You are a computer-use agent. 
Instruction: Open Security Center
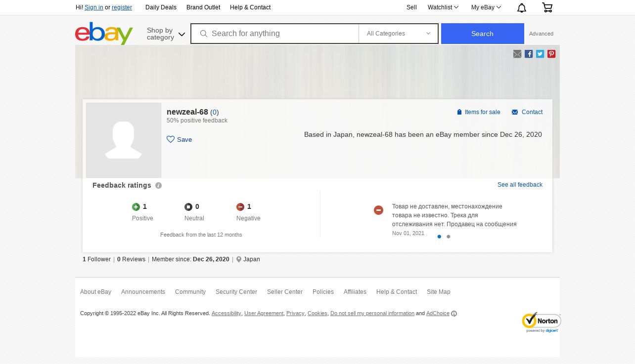236,292
